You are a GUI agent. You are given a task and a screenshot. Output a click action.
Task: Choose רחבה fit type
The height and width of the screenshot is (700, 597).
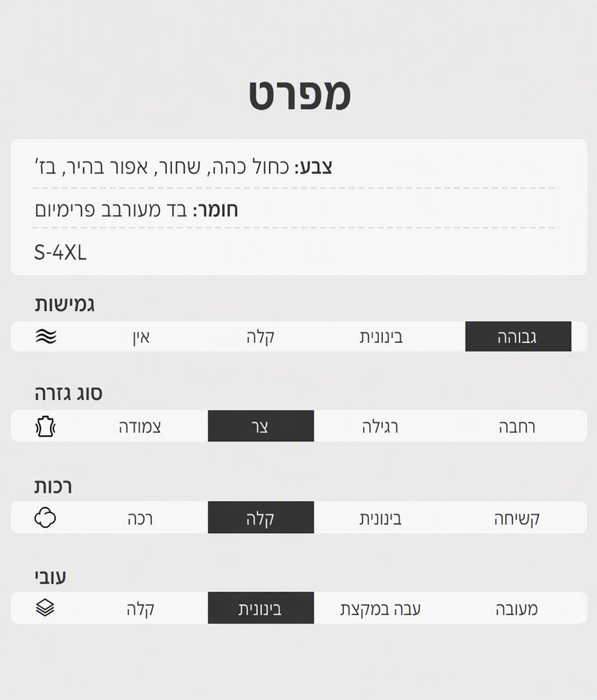coord(517,427)
